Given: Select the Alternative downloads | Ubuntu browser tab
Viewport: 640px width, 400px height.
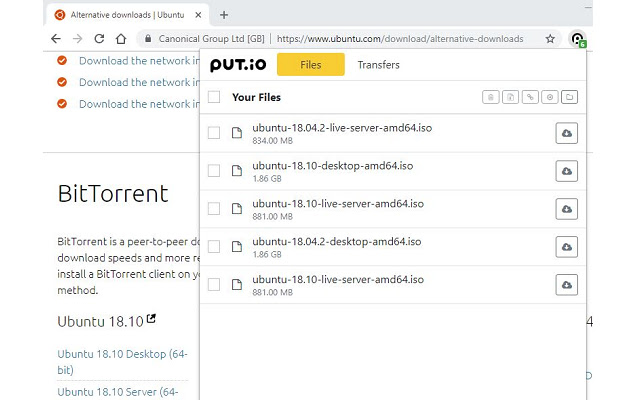Looking at the screenshot, I should coord(127,15).
